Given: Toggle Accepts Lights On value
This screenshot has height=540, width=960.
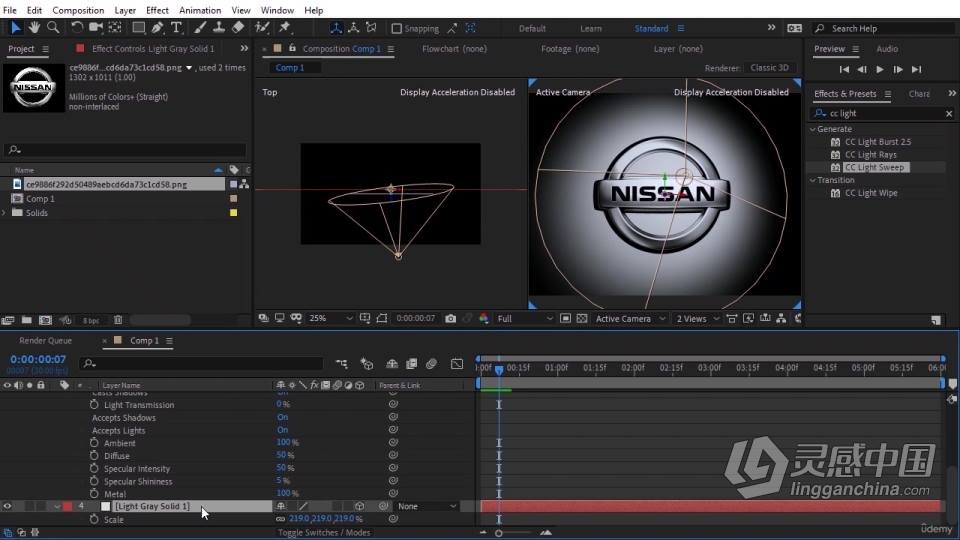Looking at the screenshot, I should 282,430.
